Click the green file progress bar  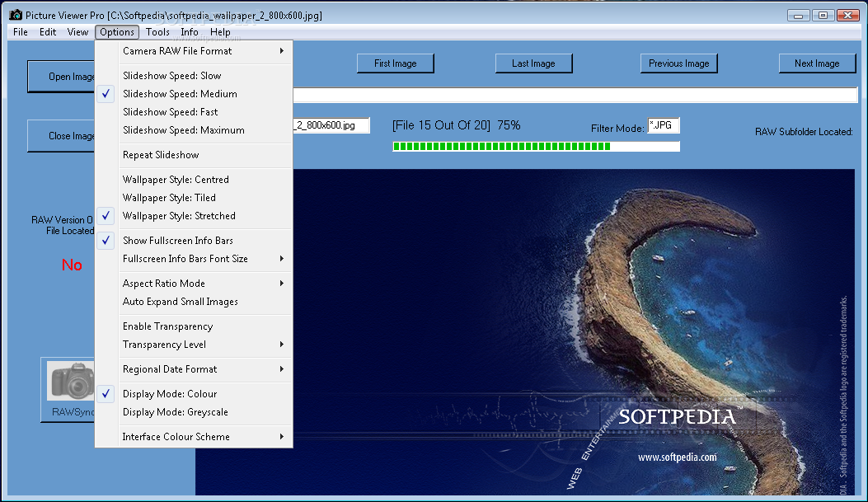[536, 146]
